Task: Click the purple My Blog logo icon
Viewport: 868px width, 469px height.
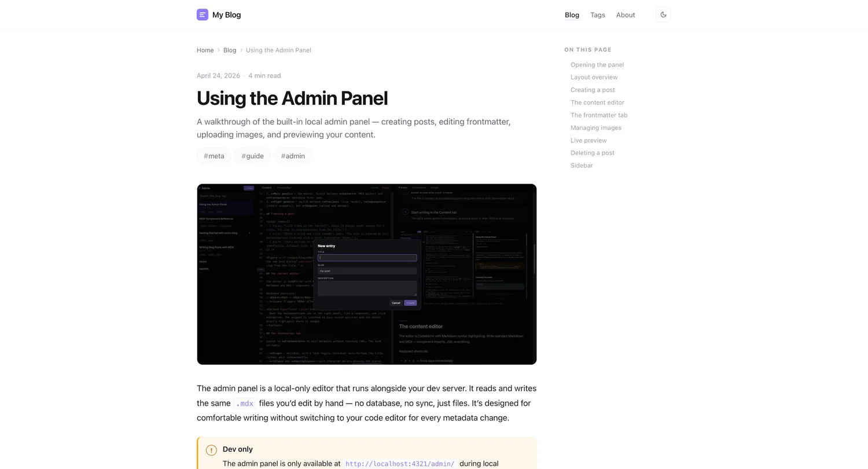Action: (x=202, y=15)
